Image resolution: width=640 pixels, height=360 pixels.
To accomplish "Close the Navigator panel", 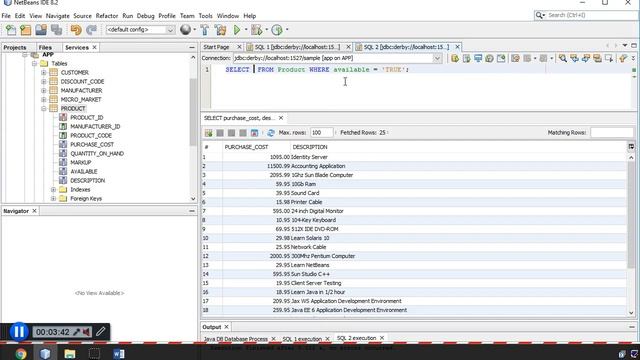I will point(34,211).
